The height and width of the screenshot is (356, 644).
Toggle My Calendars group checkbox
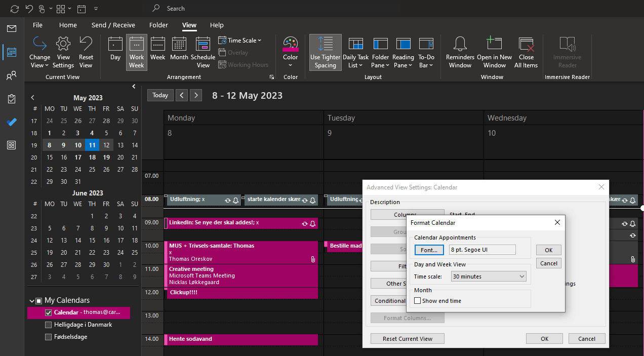(x=39, y=300)
